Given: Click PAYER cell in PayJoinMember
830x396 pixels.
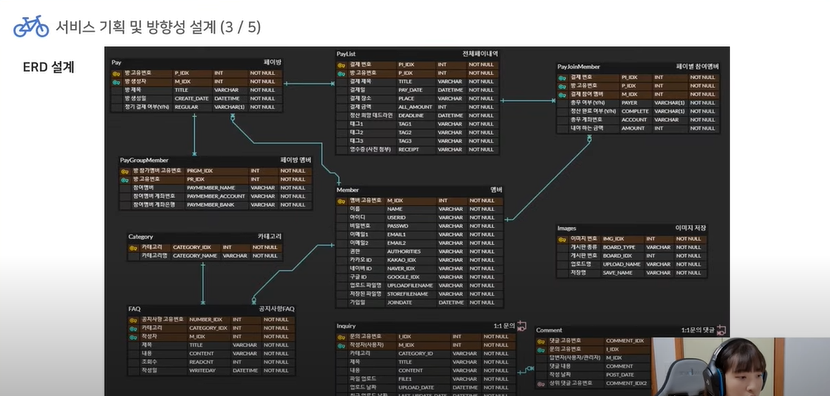Looking at the screenshot, I should click(636, 103).
